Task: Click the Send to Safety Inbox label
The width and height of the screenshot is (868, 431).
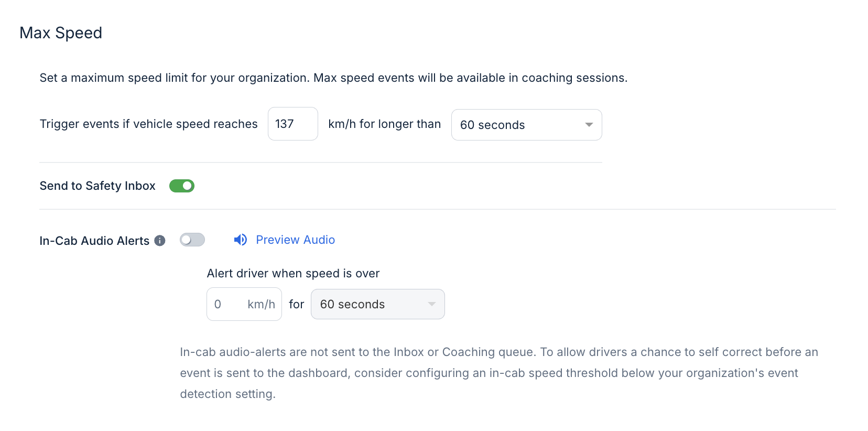Action: tap(97, 186)
